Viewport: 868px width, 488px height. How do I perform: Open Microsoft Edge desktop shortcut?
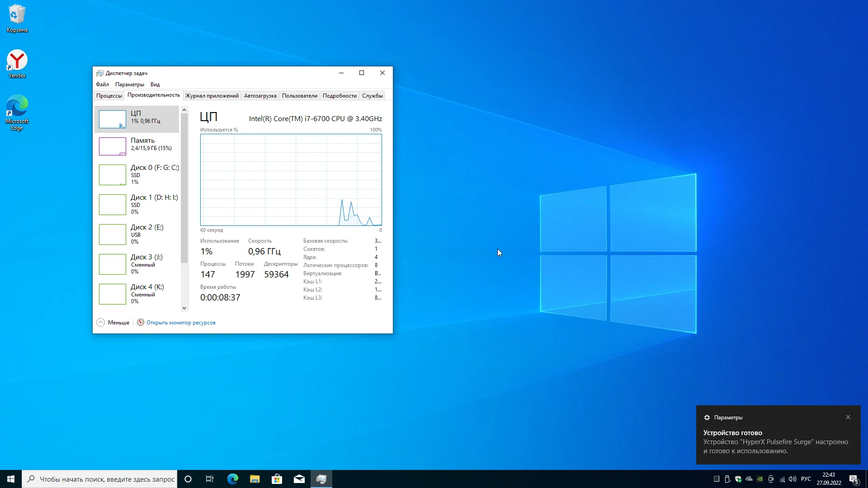tap(17, 112)
